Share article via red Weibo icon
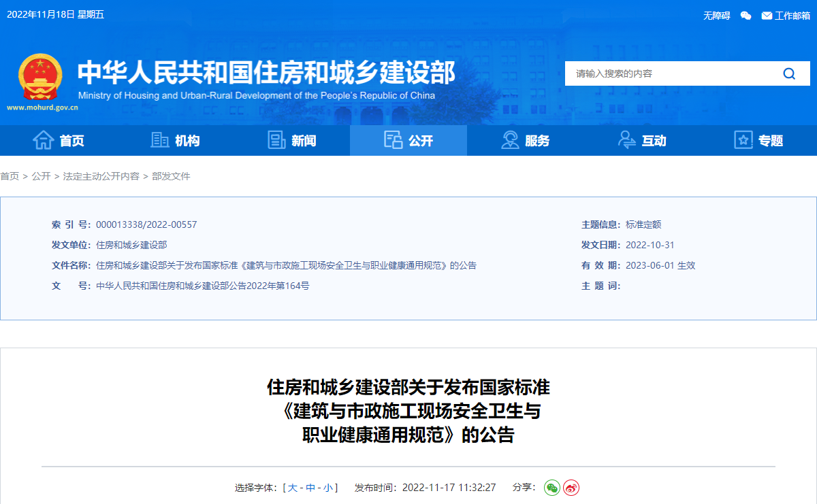Image resolution: width=817 pixels, height=504 pixels. pyautogui.click(x=571, y=488)
